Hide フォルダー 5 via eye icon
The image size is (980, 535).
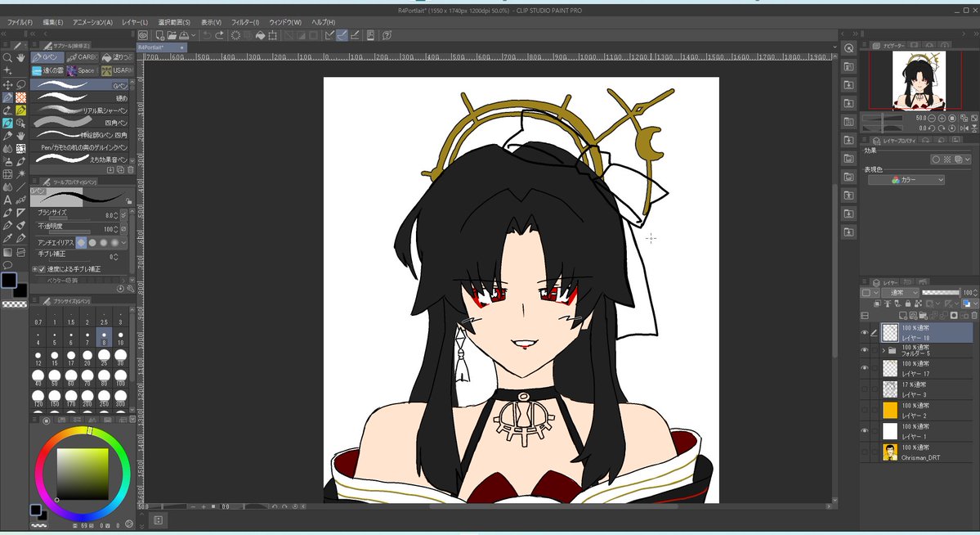click(865, 350)
